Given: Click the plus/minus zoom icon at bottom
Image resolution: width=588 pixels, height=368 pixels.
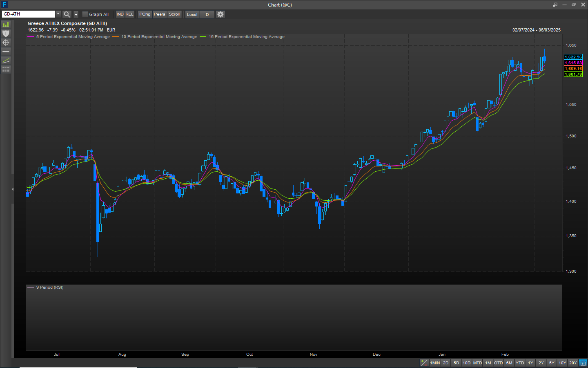Looking at the screenshot, I should coord(424,363).
